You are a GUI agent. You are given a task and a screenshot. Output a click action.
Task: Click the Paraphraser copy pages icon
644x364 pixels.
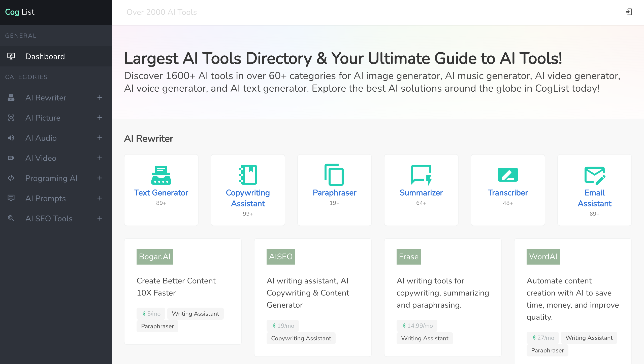pos(334,174)
